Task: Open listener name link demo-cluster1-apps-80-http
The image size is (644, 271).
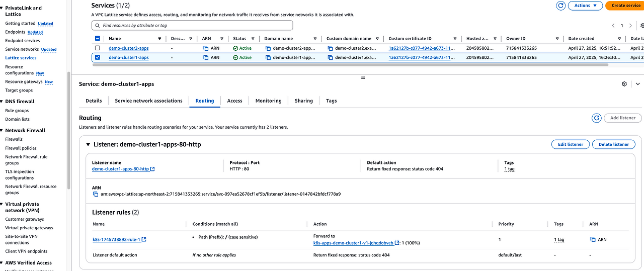Action: [x=123, y=169]
